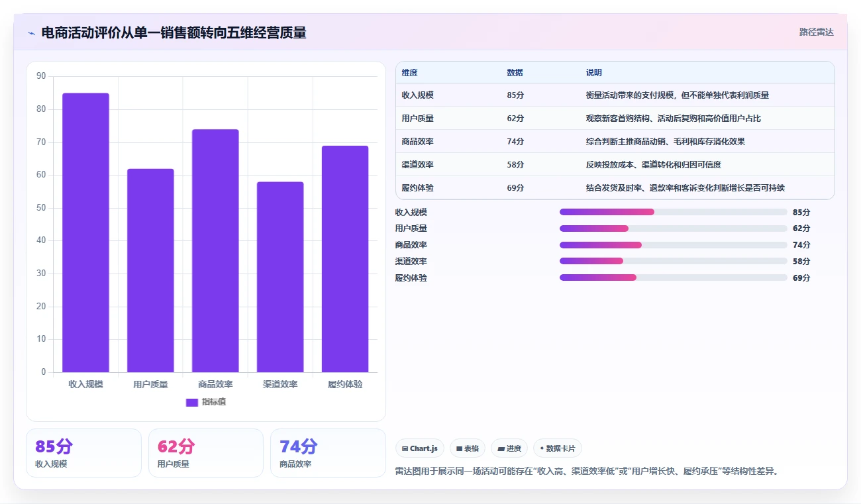Click the 数据 table column header
861x504 pixels.
pos(515,73)
